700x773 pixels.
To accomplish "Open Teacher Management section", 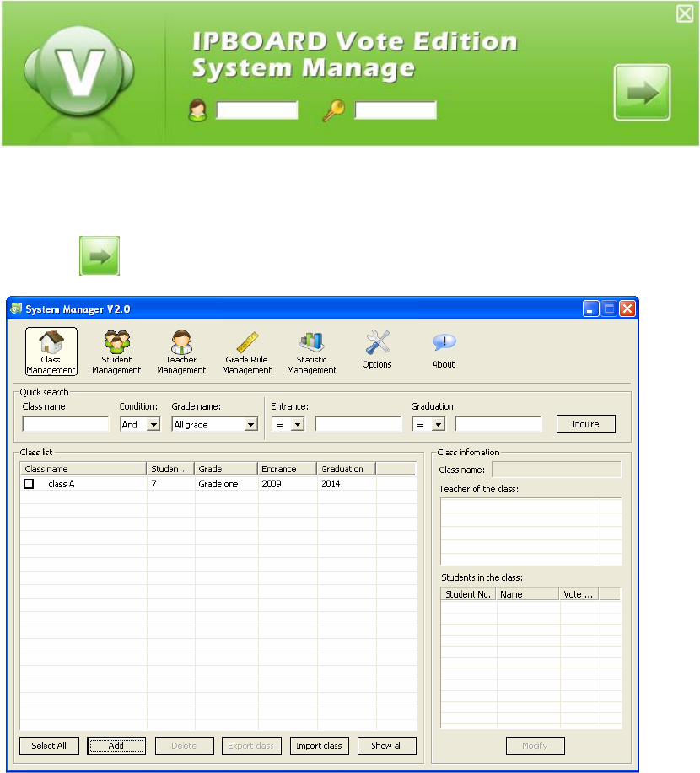I will pos(181,352).
